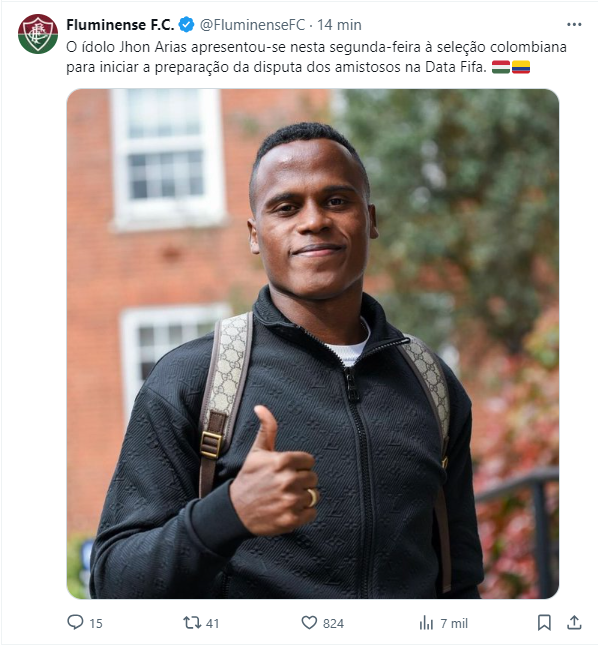Bookmark this Fluminense post
The image size is (598, 645).
coord(544,623)
